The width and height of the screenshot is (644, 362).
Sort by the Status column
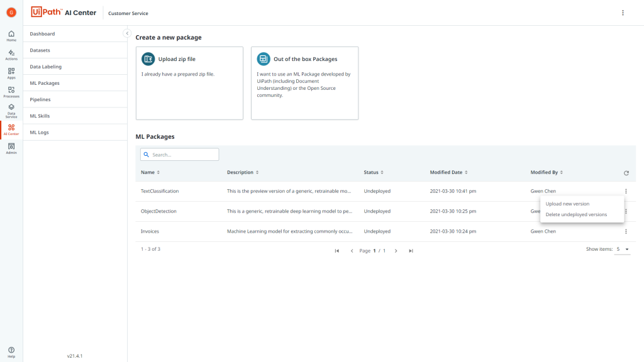(374, 172)
